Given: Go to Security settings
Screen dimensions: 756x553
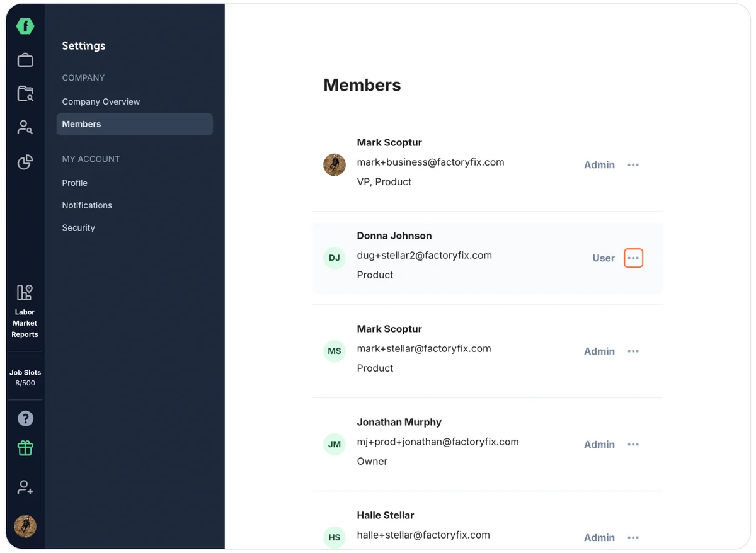Looking at the screenshot, I should pyautogui.click(x=78, y=228).
